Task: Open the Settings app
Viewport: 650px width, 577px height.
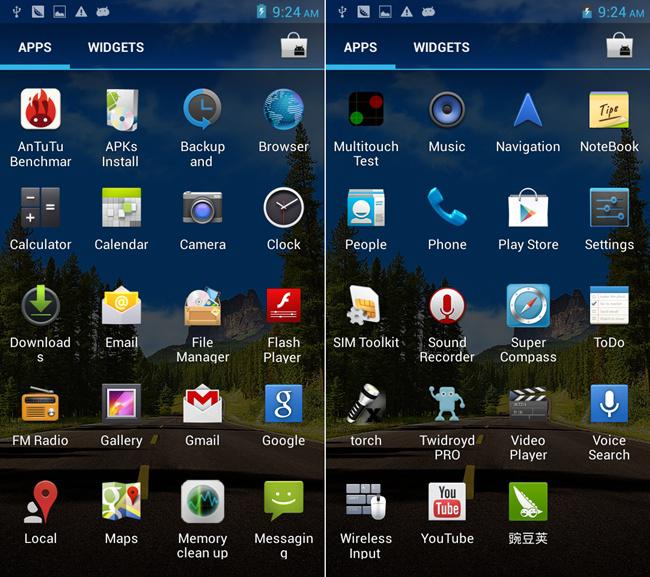Action: [x=609, y=207]
